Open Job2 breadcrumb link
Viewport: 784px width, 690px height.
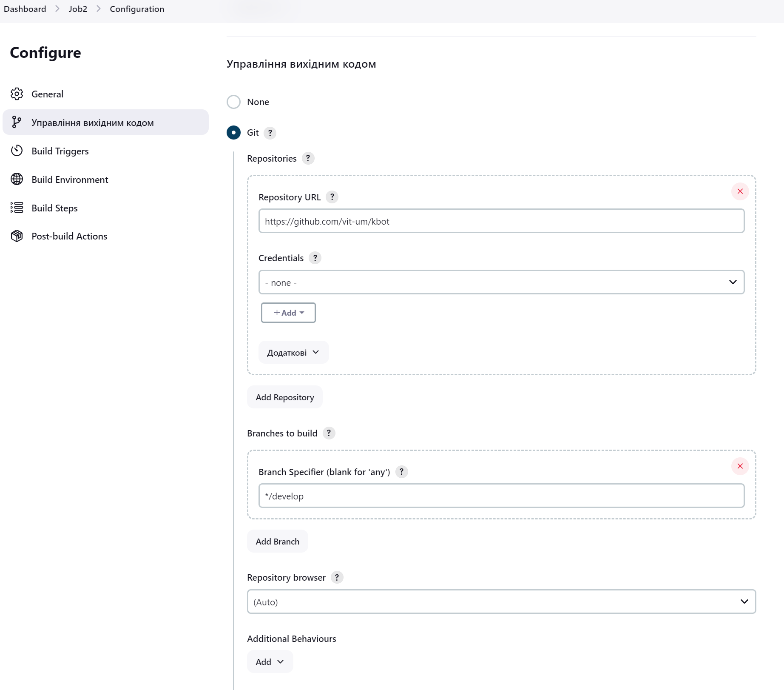click(x=78, y=9)
